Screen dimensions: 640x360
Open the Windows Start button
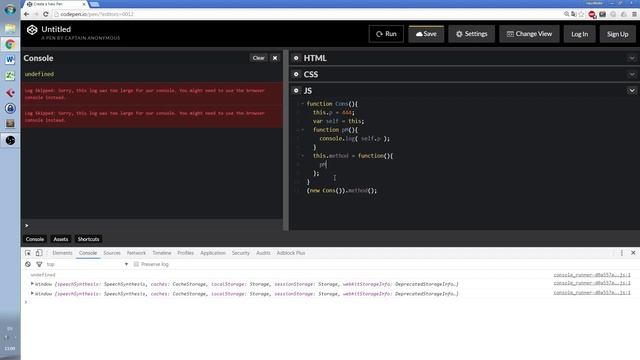10,9
